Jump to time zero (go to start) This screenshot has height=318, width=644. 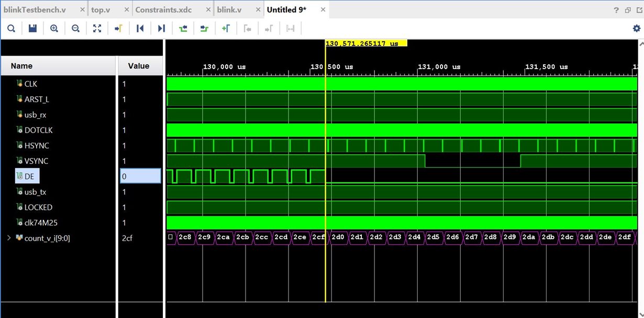coord(140,29)
